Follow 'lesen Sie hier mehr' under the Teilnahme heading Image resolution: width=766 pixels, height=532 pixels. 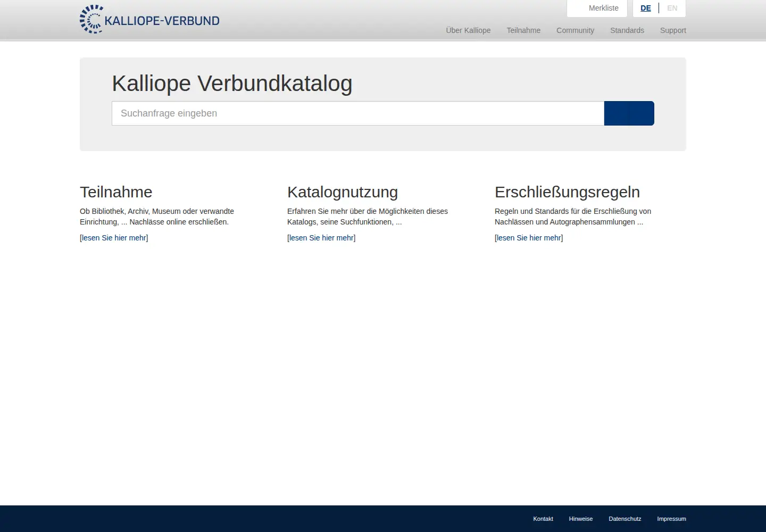pyautogui.click(x=114, y=238)
